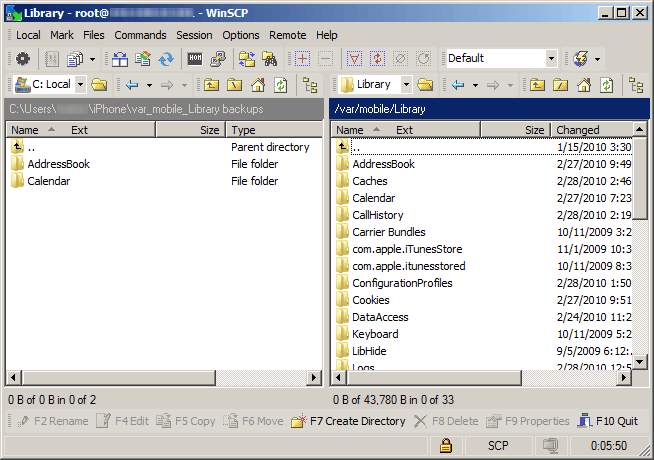Go to local home directory icon

tap(258, 85)
